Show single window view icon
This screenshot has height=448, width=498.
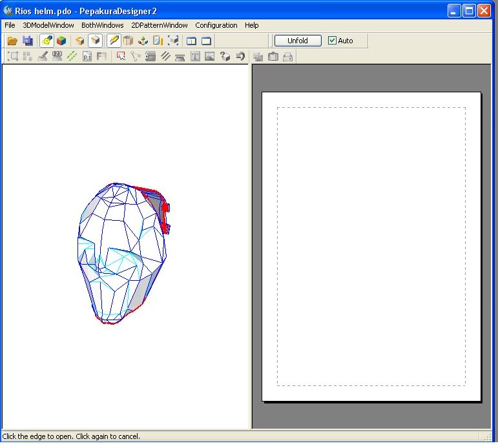point(207,41)
